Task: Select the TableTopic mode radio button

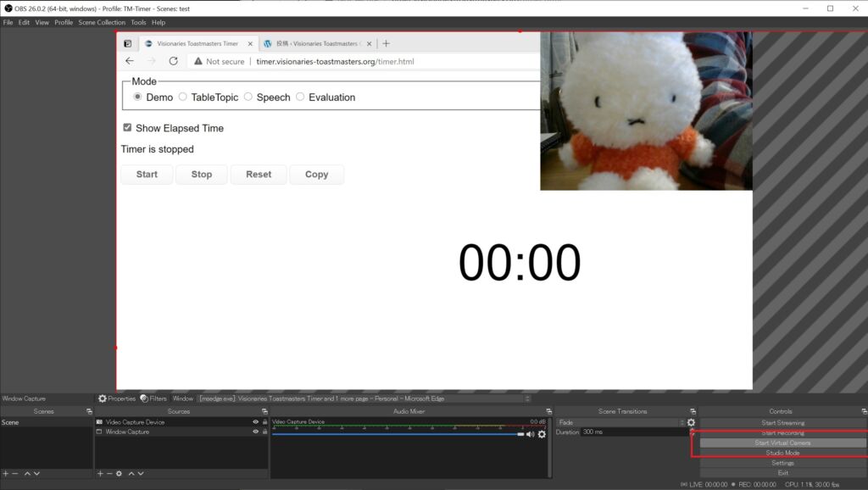Action: coord(183,97)
